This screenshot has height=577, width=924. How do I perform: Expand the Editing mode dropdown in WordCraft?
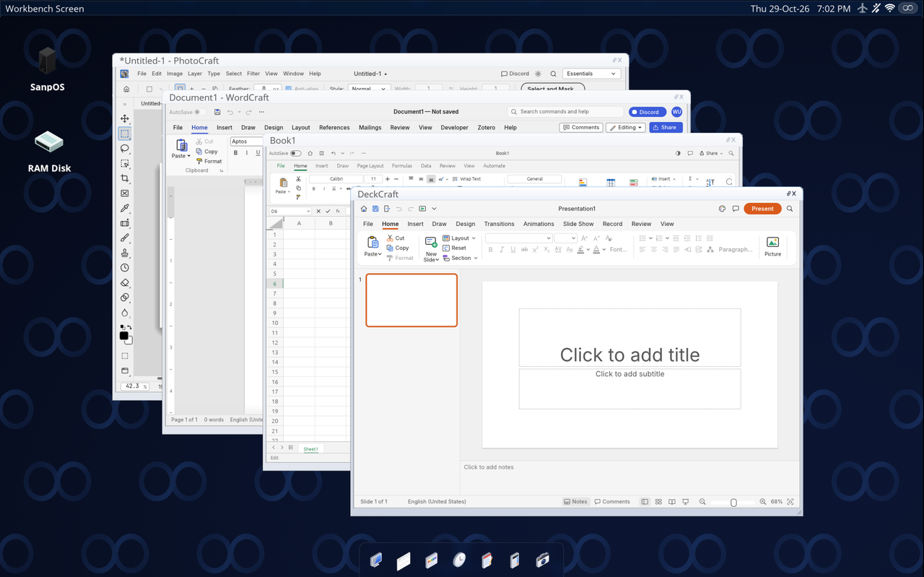coord(625,128)
